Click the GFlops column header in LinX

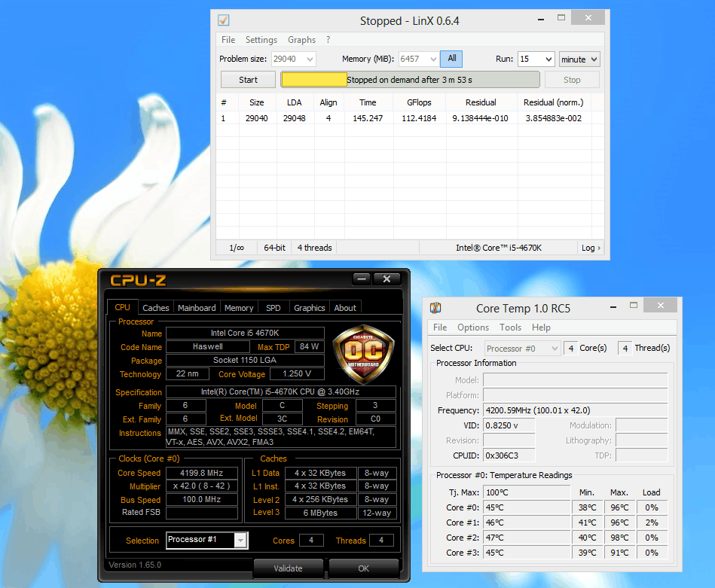pos(419,102)
